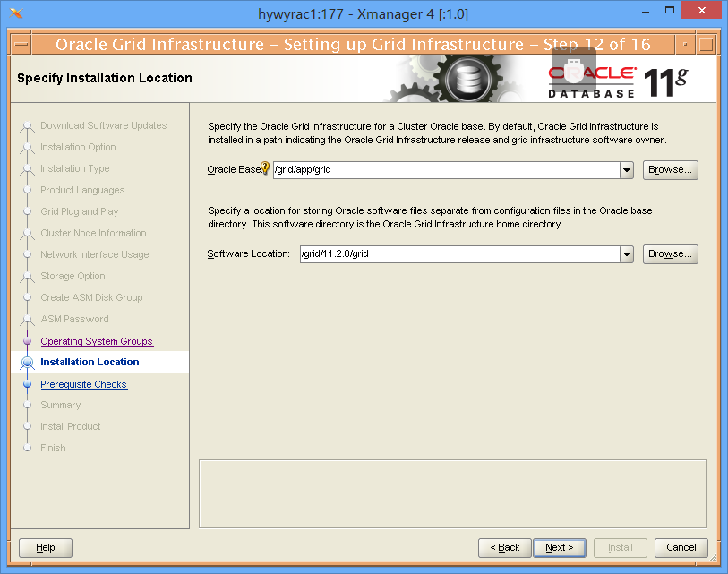Click the Oracle Base help hint icon
The width and height of the screenshot is (728, 574).
coord(265,167)
